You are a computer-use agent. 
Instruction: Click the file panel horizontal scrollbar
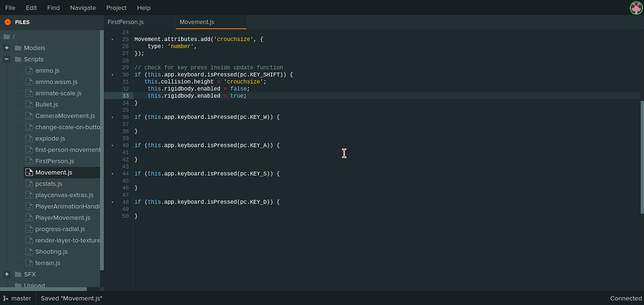click(50, 289)
